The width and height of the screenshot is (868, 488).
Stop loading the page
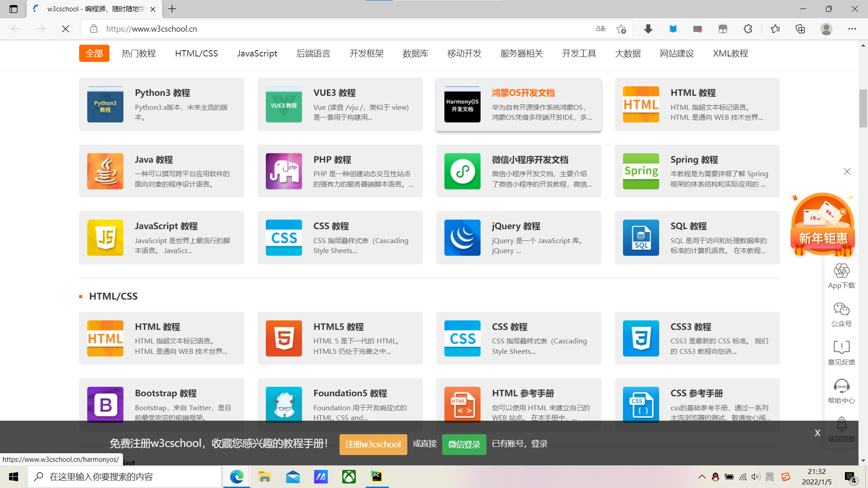[66, 29]
